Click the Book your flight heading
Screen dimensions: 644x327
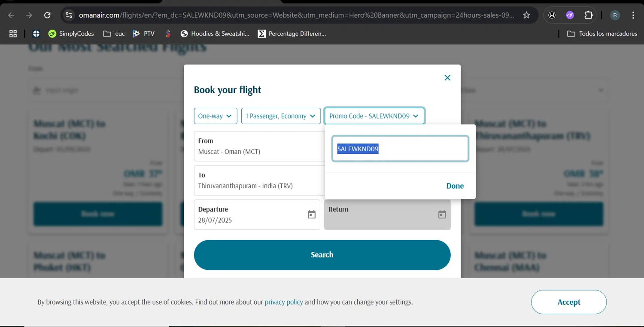[228, 90]
